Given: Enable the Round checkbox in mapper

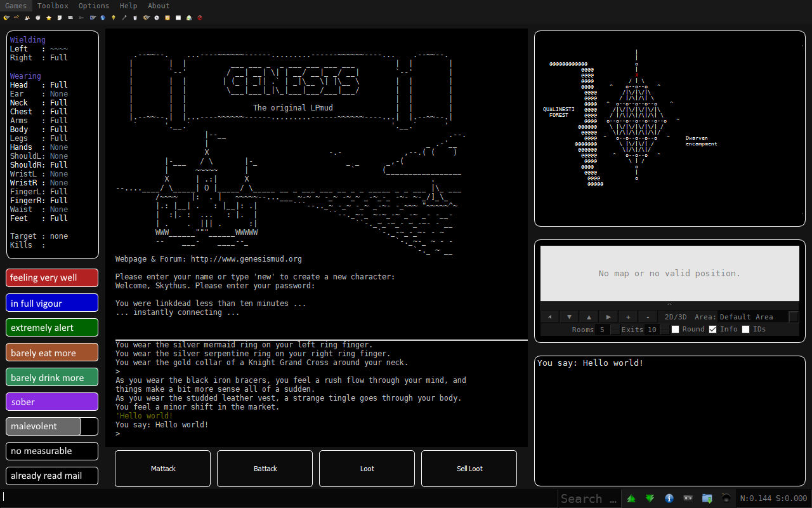Looking at the screenshot, I should pos(676,329).
